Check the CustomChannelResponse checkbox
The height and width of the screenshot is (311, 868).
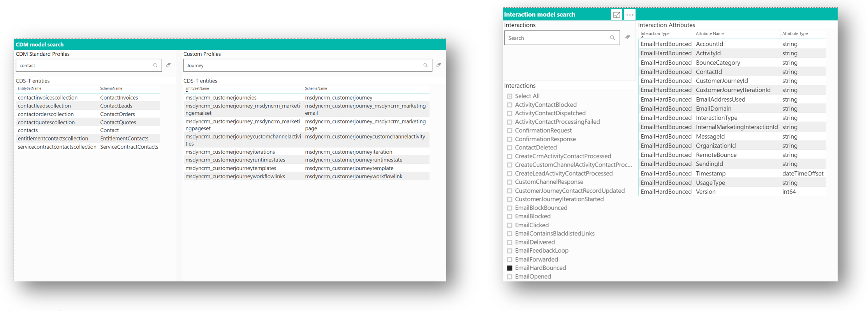pos(510,182)
